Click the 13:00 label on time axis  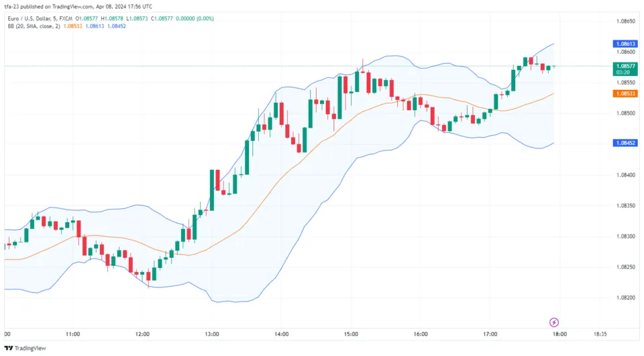212,334
